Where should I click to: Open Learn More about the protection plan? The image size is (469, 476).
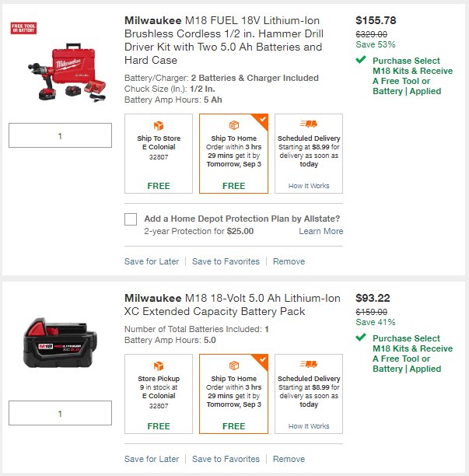tap(321, 231)
